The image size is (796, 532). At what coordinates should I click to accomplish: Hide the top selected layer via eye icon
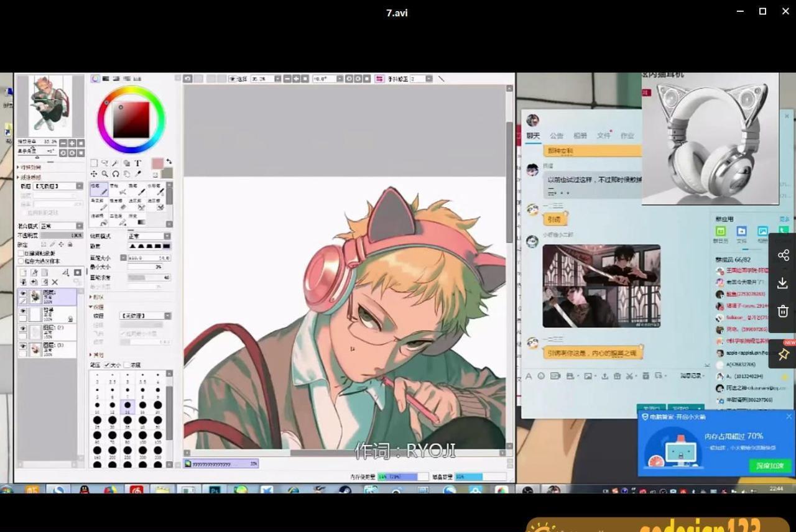(23, 294)
